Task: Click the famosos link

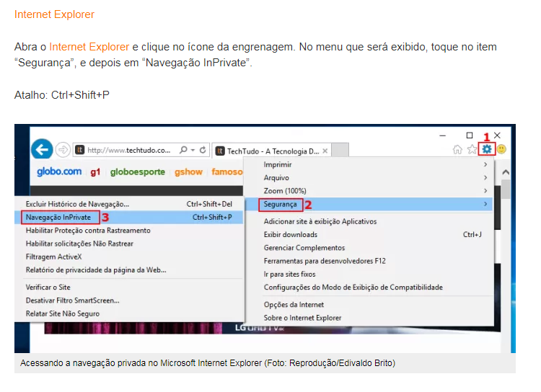Action: [x=227, y=171]
